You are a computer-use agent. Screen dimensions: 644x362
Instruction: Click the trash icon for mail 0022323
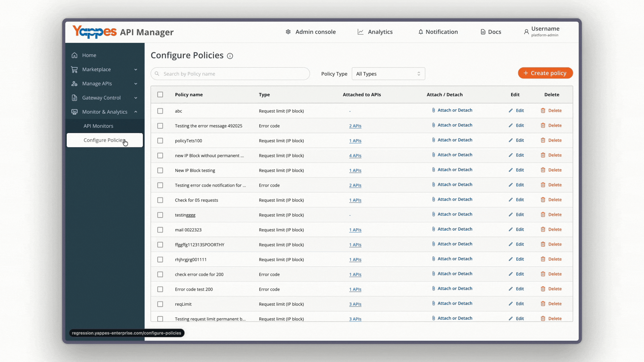point(543,230)
